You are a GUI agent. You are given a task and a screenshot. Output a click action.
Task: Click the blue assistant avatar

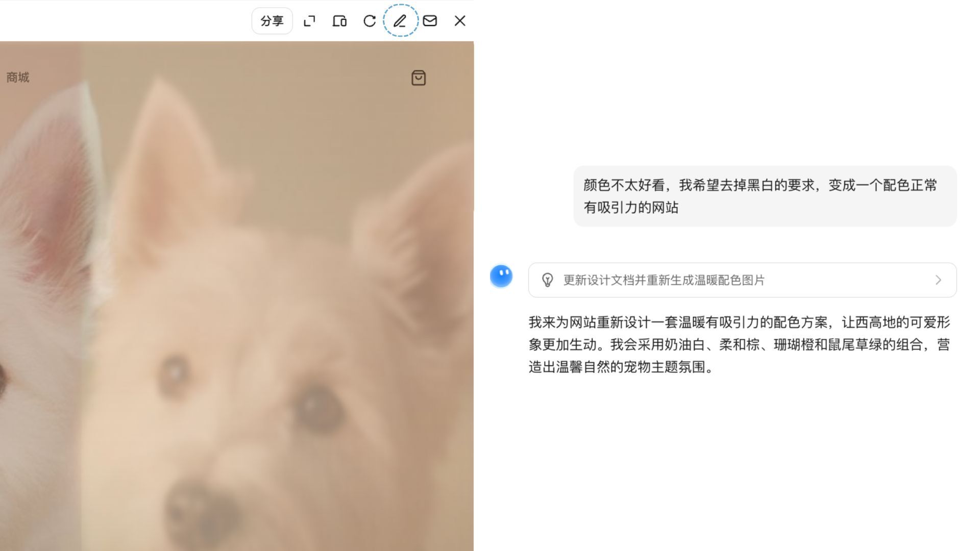pyautogui.click(x=501, y=276)
